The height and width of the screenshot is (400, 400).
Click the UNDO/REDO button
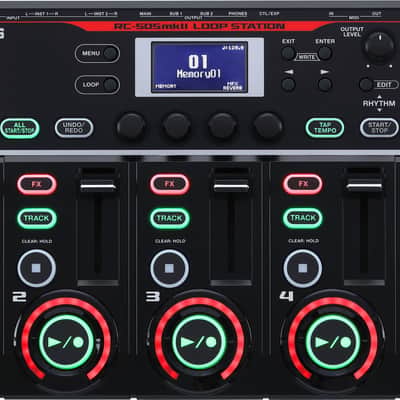[x=74, y=128]
